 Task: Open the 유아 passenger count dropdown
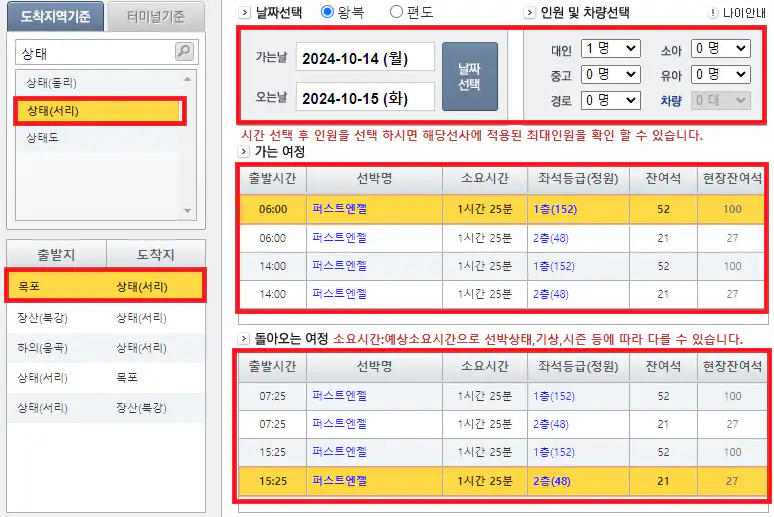click(x=721, y=75)
